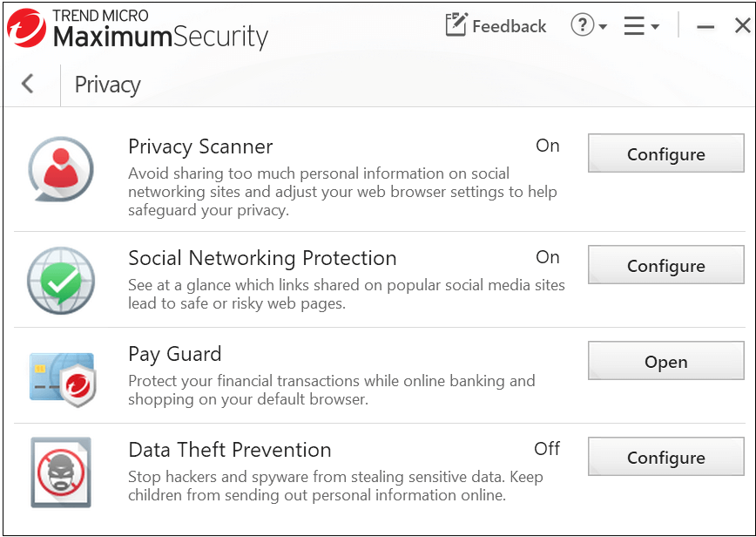Configure Data Theft Prevention

coord(665,457)
